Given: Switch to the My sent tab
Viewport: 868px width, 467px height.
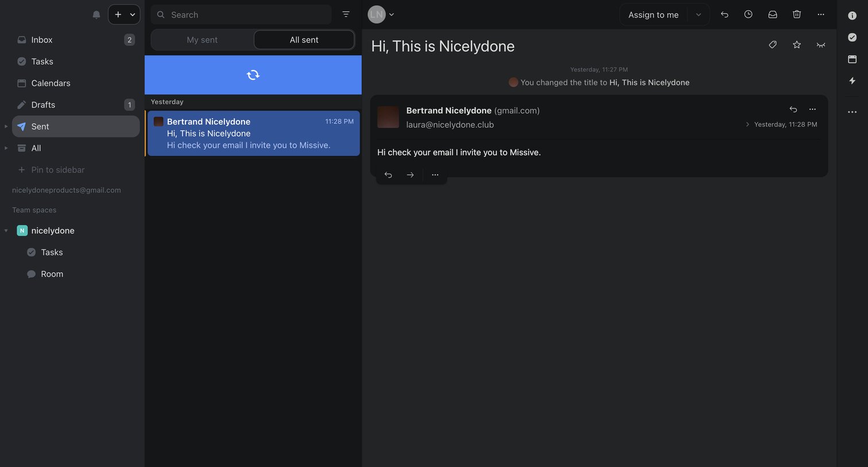Looking at the screenshot, I should 202,40.
